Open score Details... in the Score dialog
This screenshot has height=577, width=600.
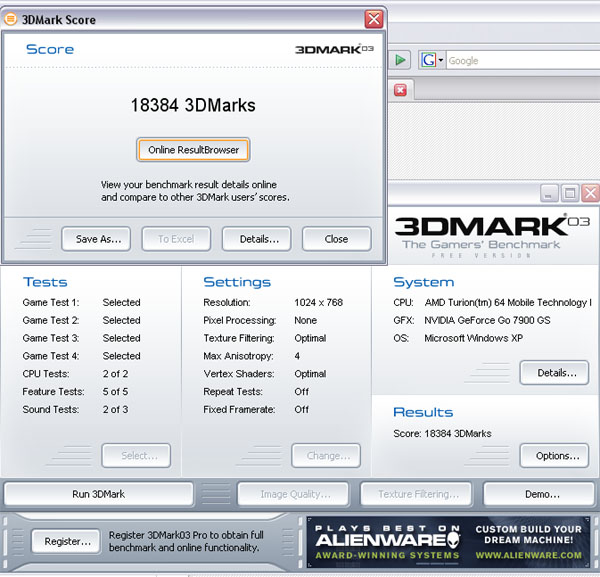[256, 239]
